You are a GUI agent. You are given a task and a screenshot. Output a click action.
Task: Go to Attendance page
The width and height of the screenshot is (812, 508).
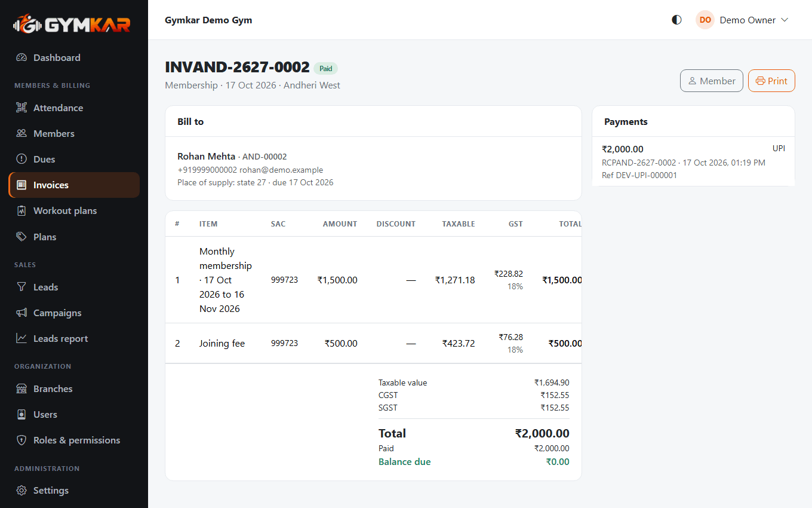[x=74, y=108]
